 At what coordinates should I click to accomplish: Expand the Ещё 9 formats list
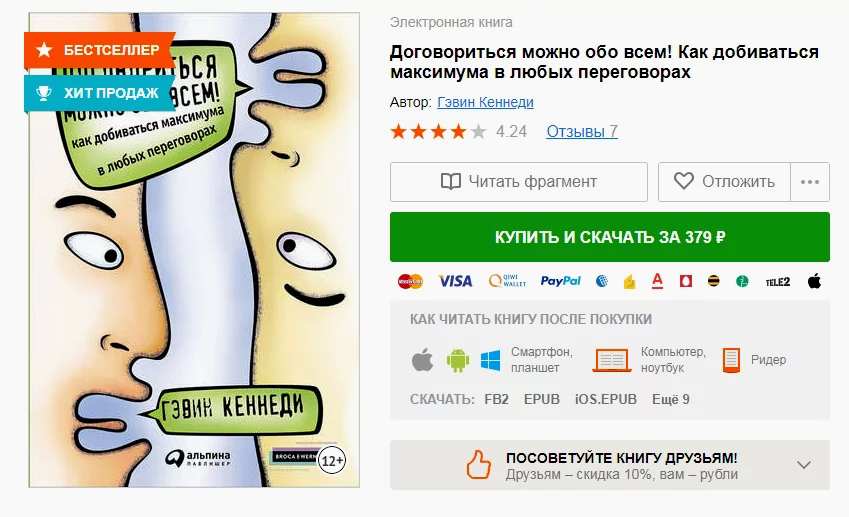[x=670, y=400]
